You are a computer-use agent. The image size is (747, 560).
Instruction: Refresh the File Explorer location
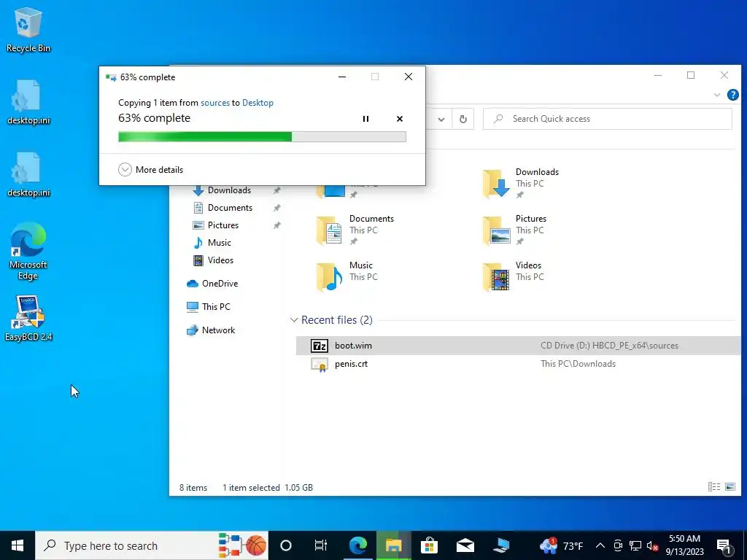(463, 119)
